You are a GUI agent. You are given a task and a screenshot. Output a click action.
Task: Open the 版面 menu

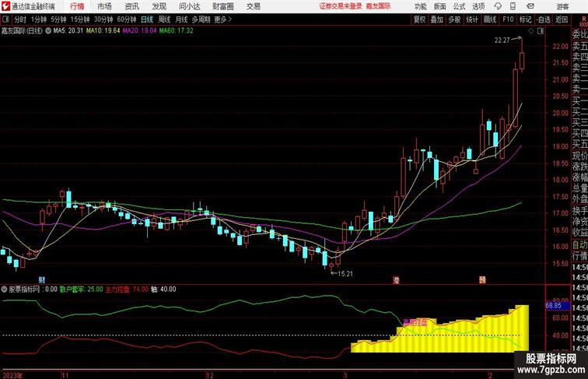click(x=439, y=6)
